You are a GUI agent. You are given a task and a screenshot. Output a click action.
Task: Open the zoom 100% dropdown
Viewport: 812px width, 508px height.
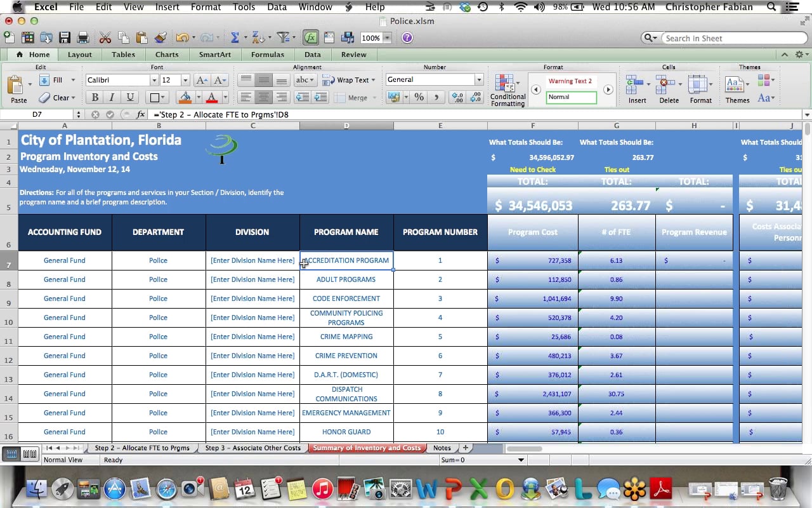coord(387,38)
